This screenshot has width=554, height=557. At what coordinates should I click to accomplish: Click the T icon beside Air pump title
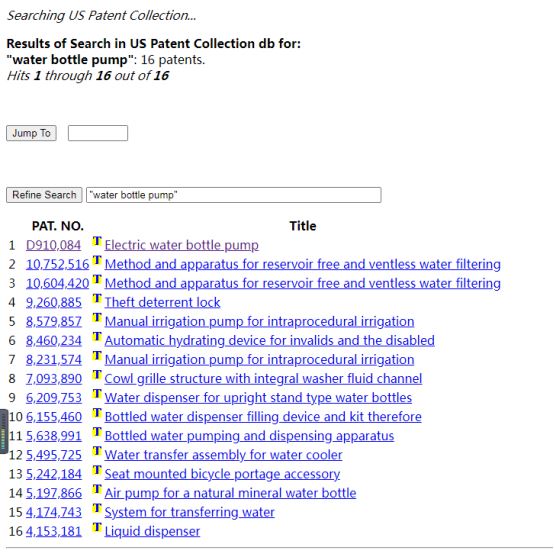97,490
